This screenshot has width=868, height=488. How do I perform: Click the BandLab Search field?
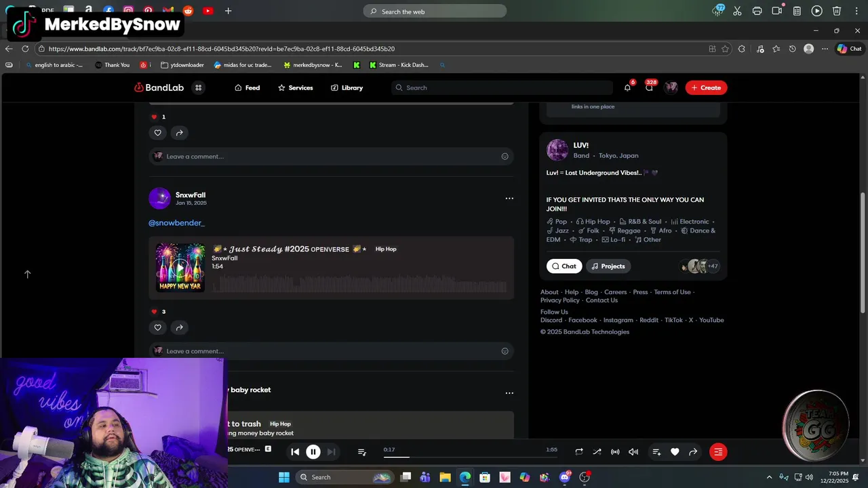[502, 87]
